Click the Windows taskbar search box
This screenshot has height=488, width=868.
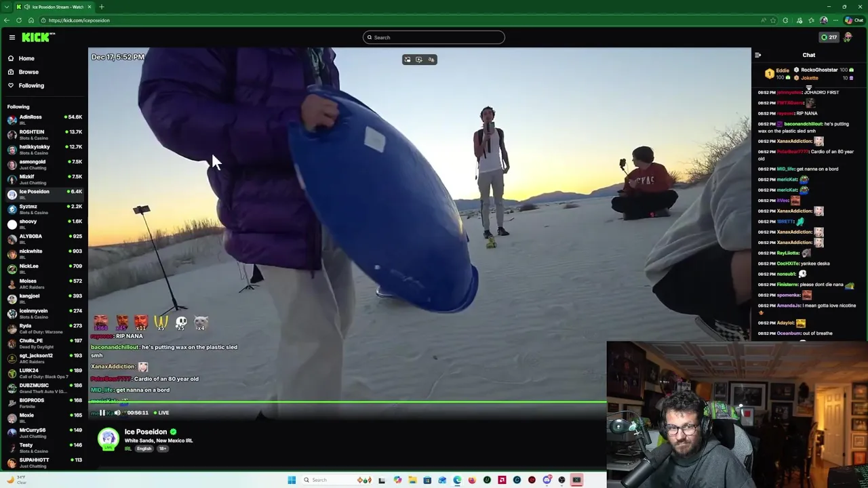[337, 480]
